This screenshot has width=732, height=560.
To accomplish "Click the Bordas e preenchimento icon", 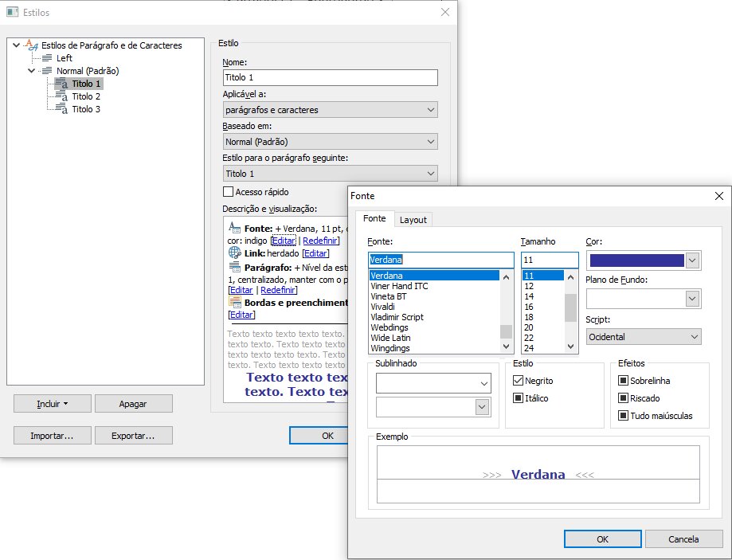I will 234,303.
